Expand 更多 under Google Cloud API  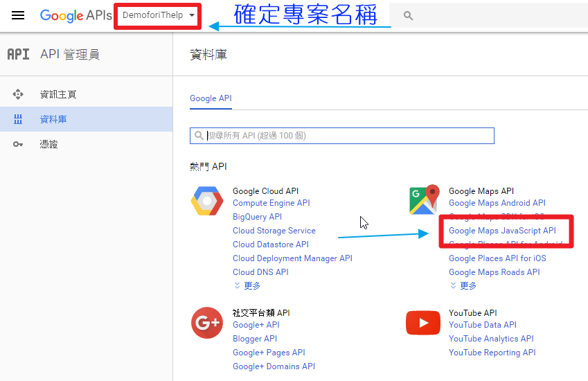[247, 285]
